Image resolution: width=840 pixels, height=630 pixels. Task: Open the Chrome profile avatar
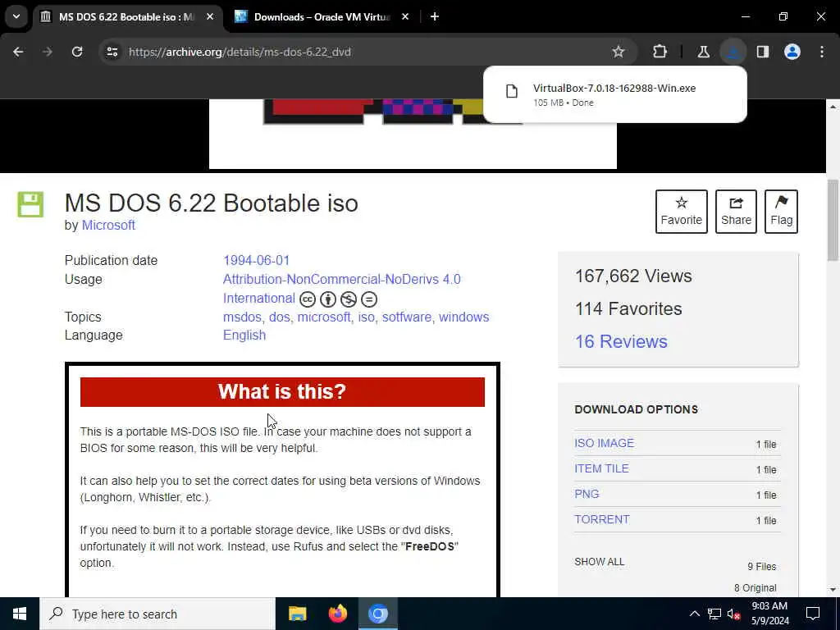792,52
